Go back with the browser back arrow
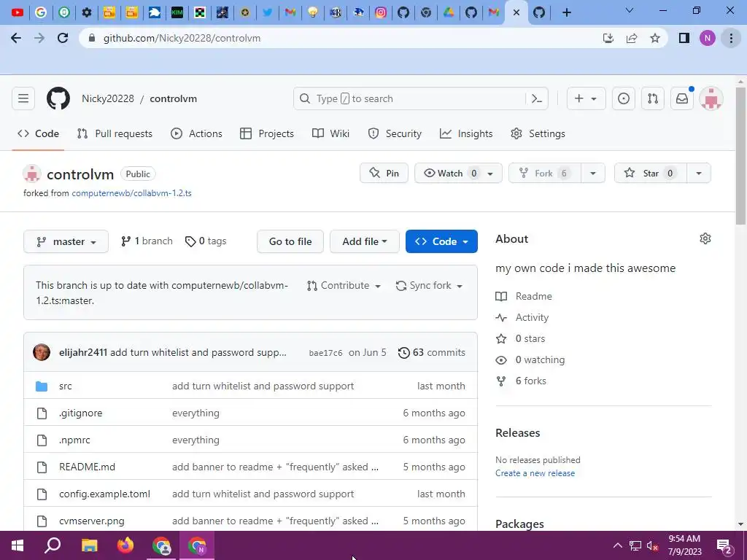This screenshot has height=560, width=747. click(x=16, y=38)
